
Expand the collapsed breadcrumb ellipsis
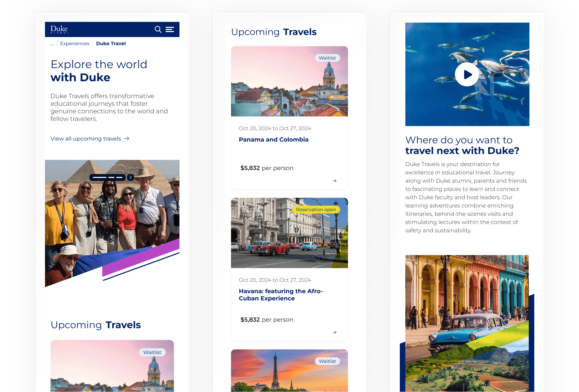(52, 43)
